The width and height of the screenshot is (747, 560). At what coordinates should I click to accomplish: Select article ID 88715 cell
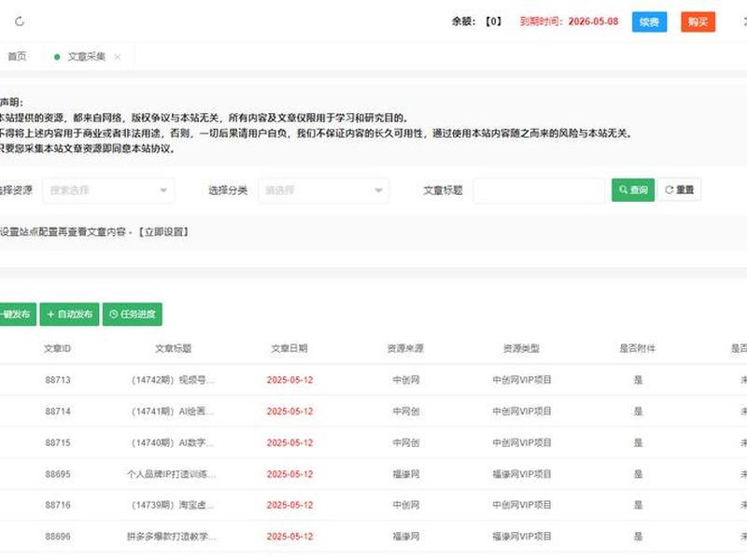(58, 442)
